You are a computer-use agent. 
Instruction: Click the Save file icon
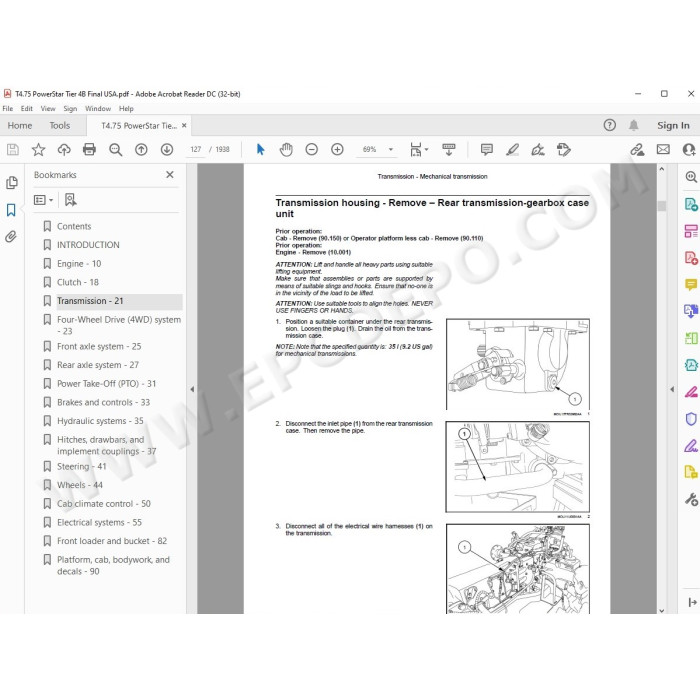click(13, 150)
